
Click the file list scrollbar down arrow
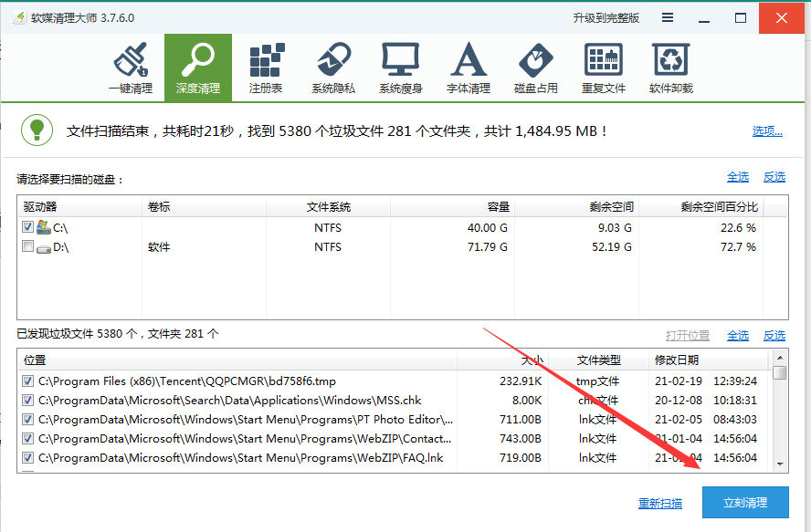780,464
